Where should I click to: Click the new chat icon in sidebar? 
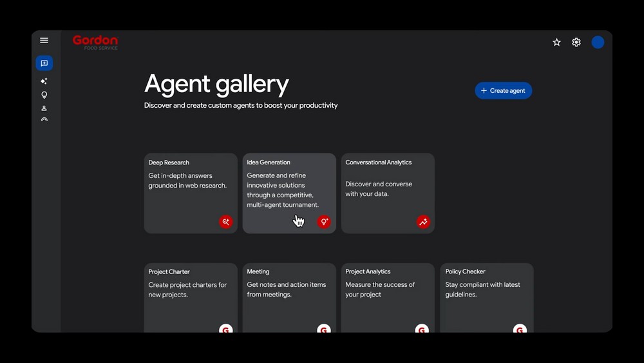pyautogui.click(x=44, y=63)
